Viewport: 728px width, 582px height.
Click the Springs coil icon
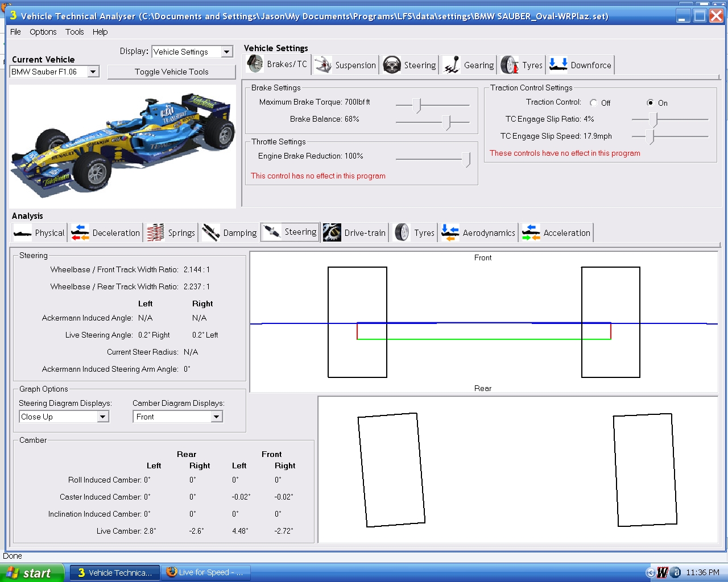pos(155,233)
